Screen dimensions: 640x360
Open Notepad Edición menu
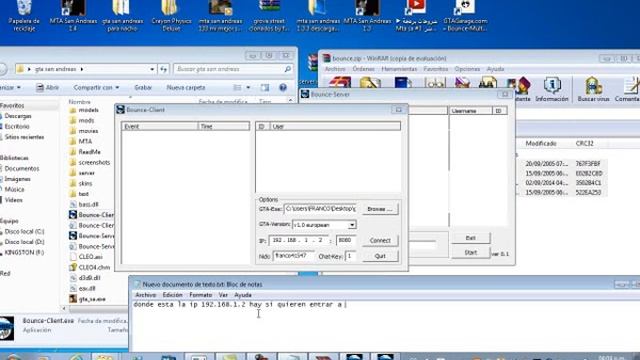[172, 295]
